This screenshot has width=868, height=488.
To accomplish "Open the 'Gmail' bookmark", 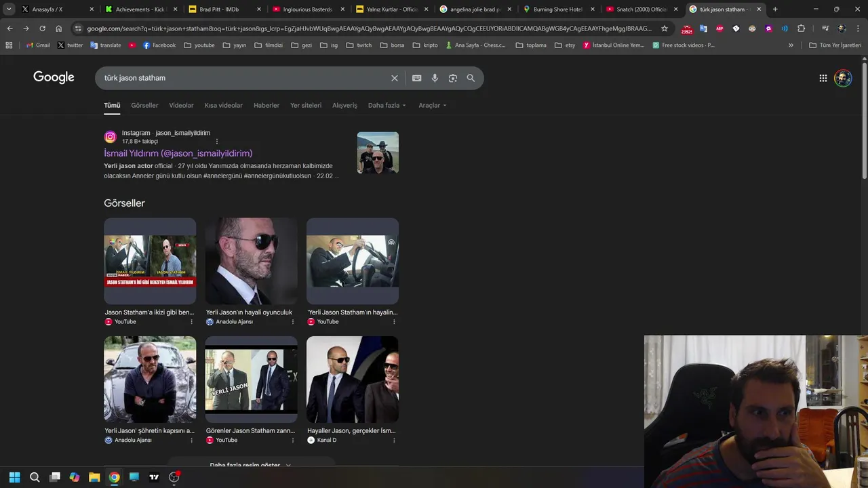I will pos(38,45).
